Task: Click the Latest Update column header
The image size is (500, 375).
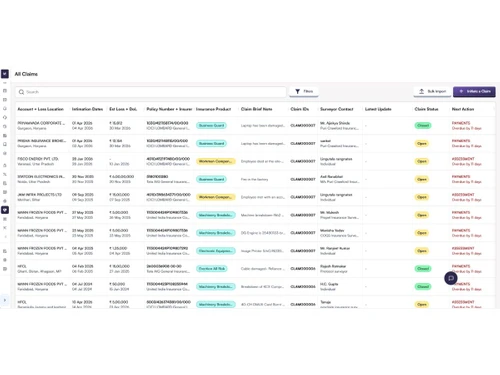Action: 378,109
